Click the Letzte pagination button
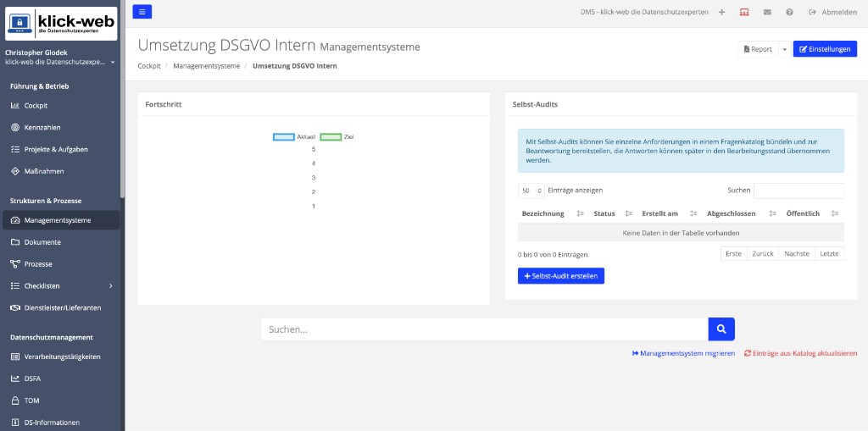The height and width of the screenshot is (431, 868). [829, 254]
